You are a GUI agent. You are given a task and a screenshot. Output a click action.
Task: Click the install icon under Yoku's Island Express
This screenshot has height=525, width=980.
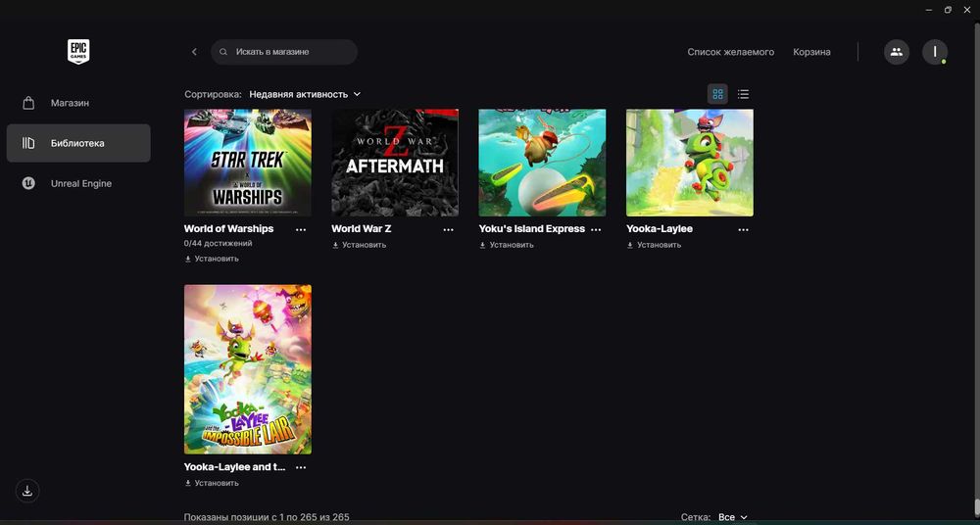pyautogui.click(x=482, y=245)
